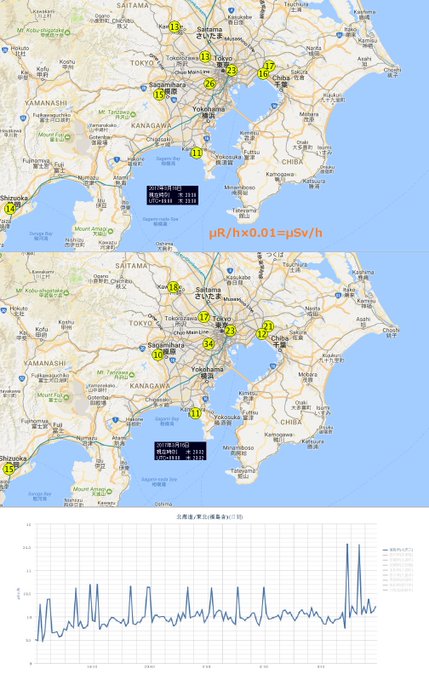Select marker 23 at Tokyo on top map
This screenshot has height=680, width=429.
click(x=232, y=70)
